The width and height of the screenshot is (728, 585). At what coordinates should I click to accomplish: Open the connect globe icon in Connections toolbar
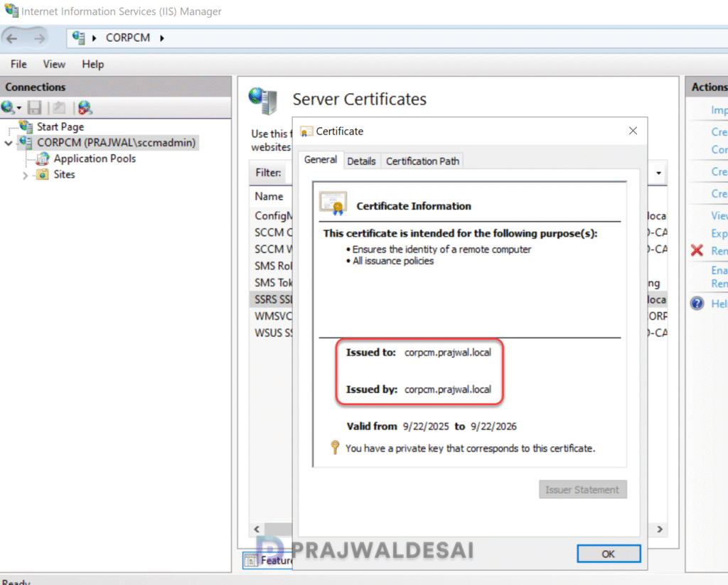(7, 108)
